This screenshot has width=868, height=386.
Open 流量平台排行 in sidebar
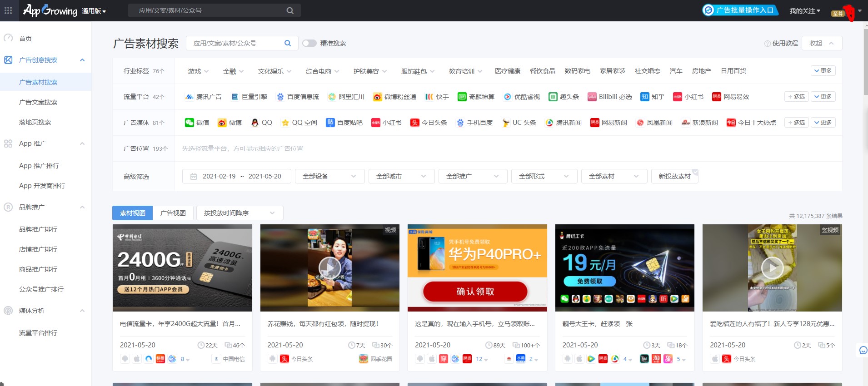[x=38, y=333]
